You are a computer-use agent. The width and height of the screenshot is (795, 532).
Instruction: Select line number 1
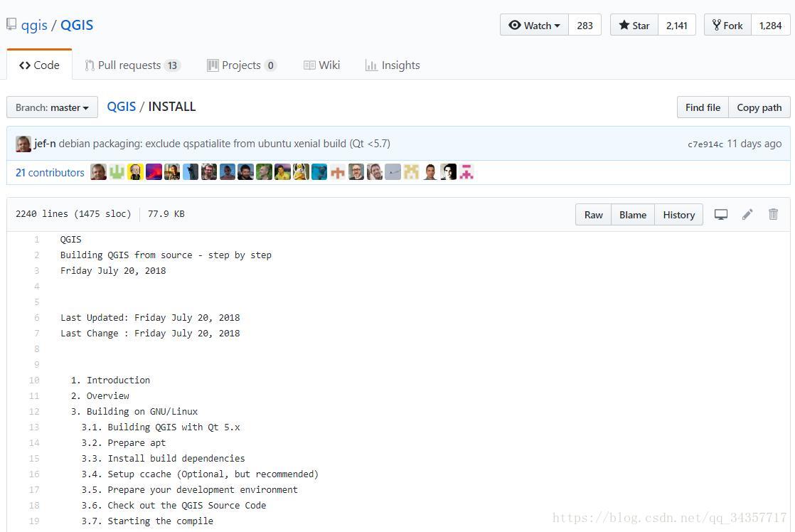click(x=36, y=240)
